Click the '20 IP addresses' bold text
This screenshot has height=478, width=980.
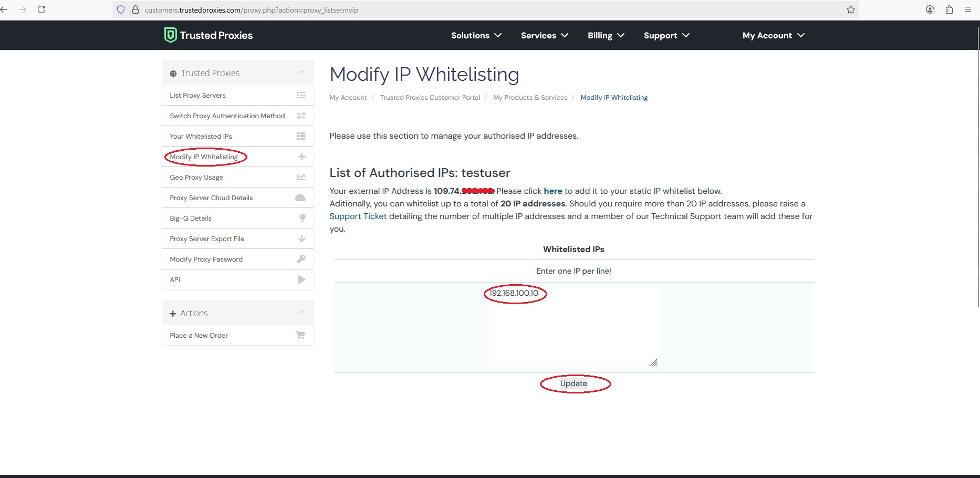(x=533, y=203)
